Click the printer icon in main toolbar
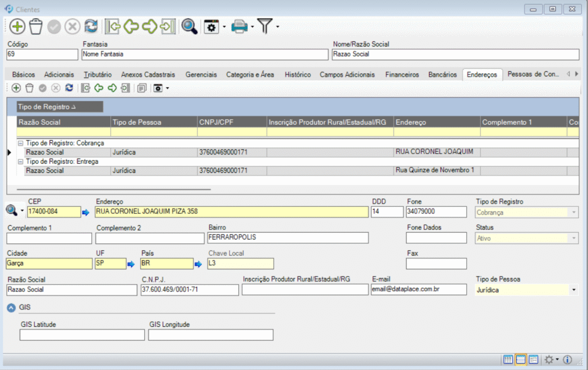The image size is (588, 370). click(x=239, y=26)
